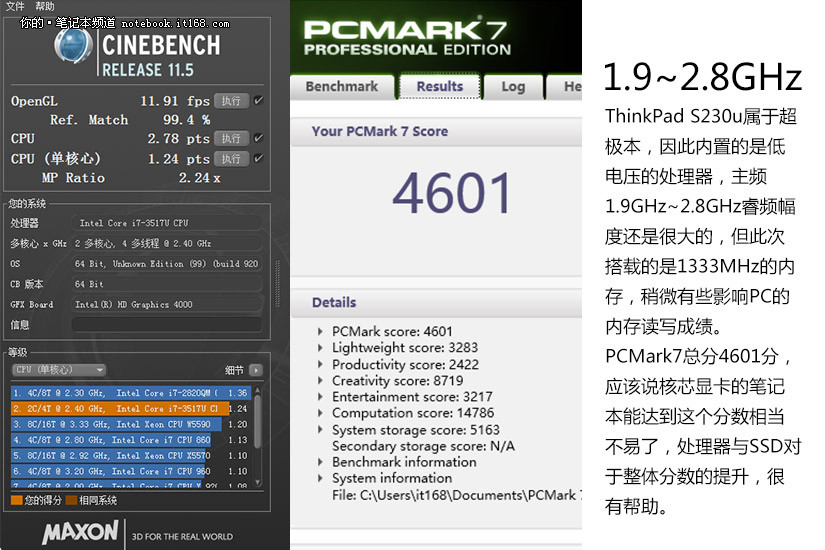Run the OpenGL test with its 执行 button

coord(232,101)
